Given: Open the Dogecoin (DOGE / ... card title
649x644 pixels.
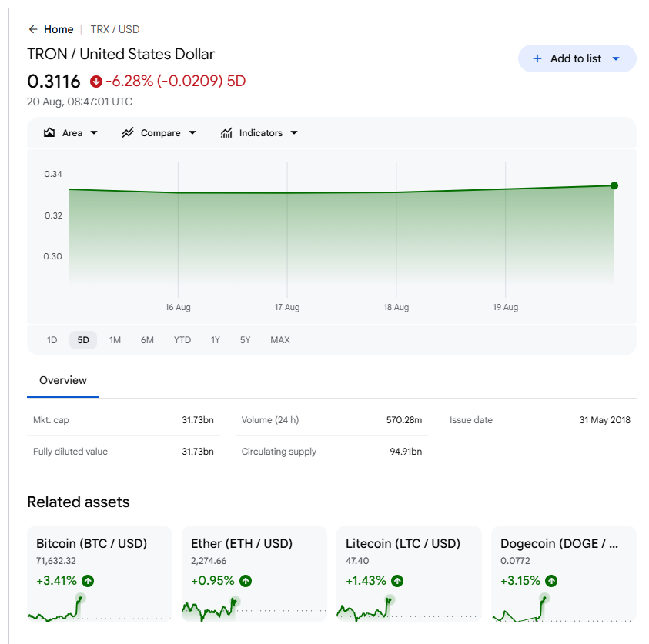Looking at the screenshot, I should coord(559,543).
